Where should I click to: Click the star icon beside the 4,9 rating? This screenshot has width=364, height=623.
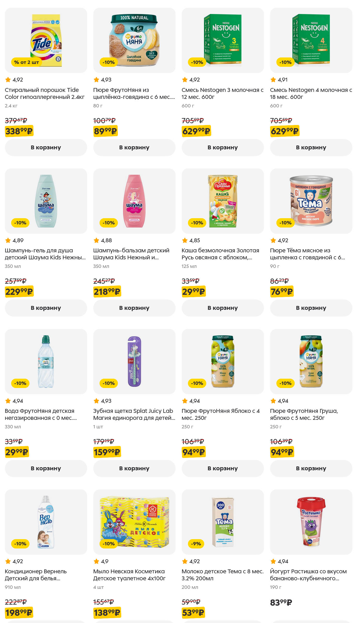(96, 561)
